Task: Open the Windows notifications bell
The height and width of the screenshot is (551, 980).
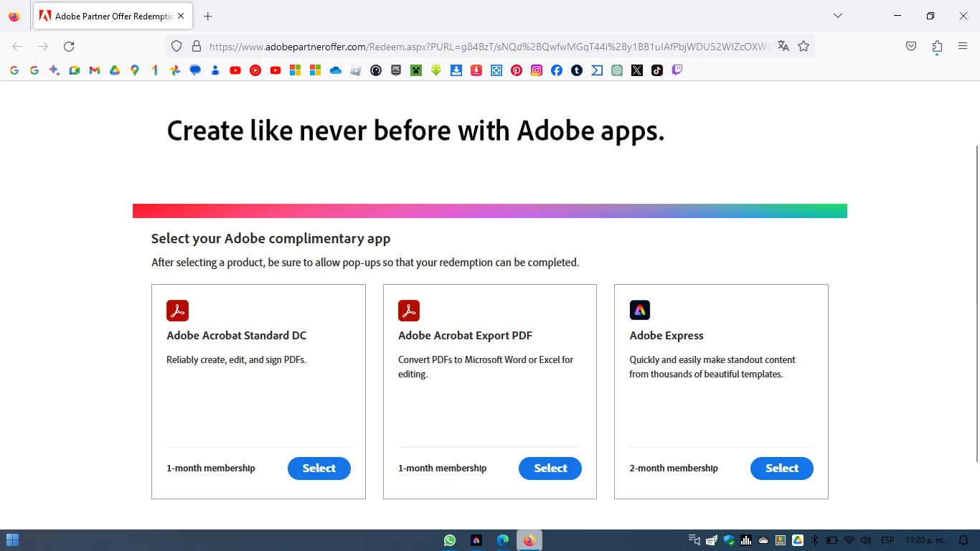Action: pos(963,540)
